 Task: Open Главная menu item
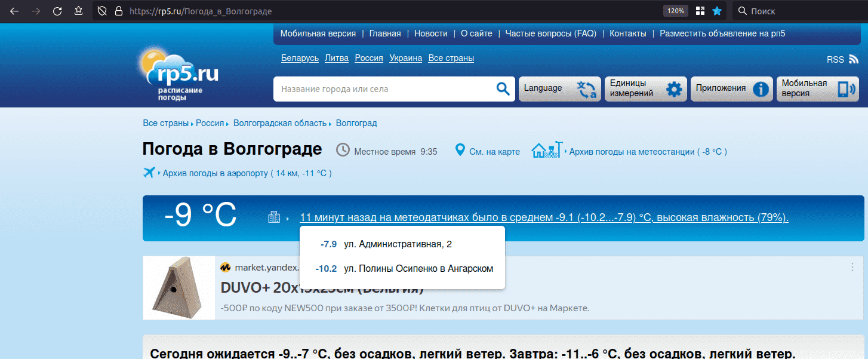tap(385, 33)
